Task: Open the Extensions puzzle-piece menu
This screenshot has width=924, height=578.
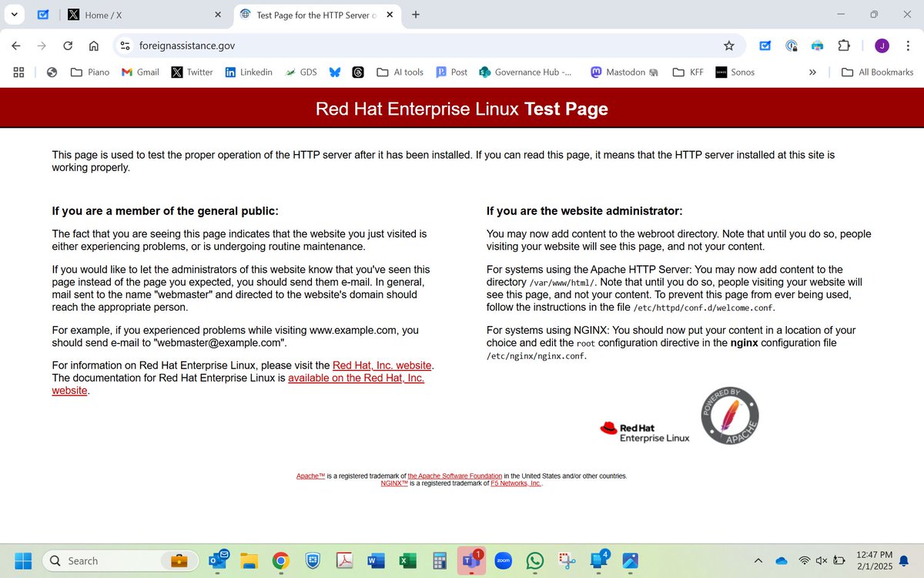Action: point(844,45)
